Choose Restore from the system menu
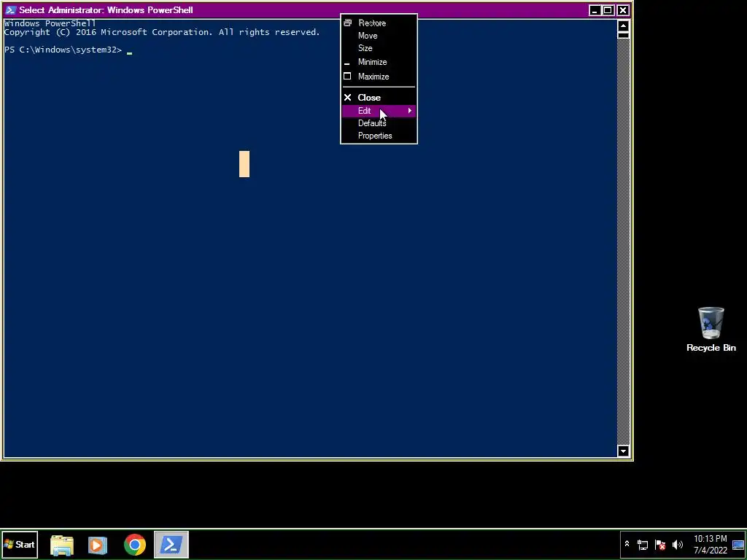Viewport: 747px width, 560px height. pyautogui.click(x=379, y=23)
